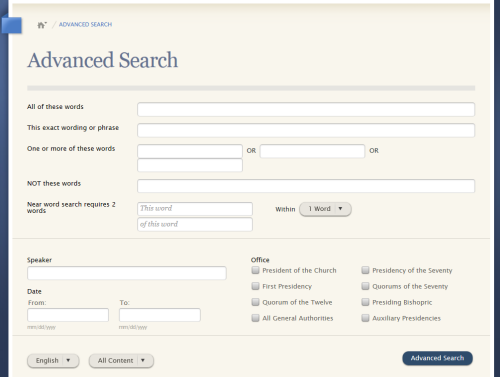Screen dimensions: 500x377
Task: Submit with the Advanced Search button
Action: click(x=437, y=358)
